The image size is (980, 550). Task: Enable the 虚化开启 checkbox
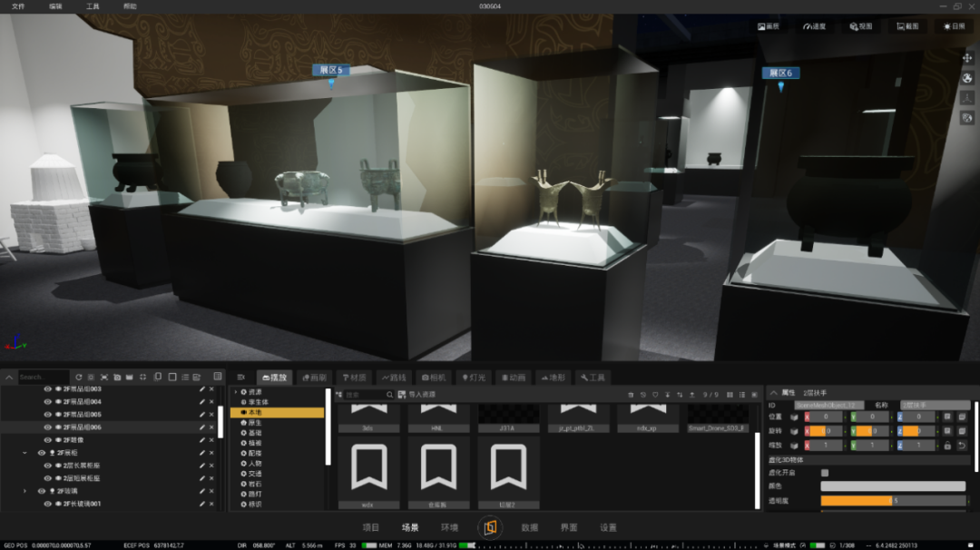click(x=825, y=473)
